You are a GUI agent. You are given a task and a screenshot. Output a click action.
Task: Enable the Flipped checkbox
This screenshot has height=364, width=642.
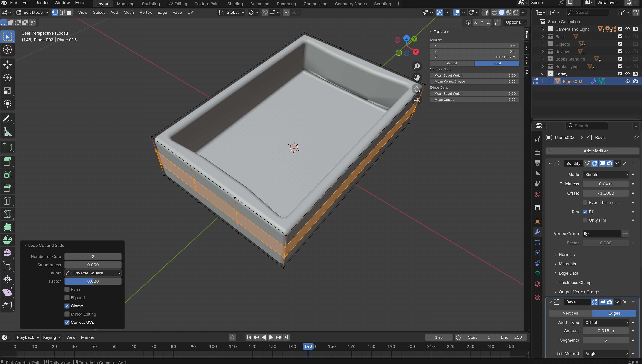[67, 298]
